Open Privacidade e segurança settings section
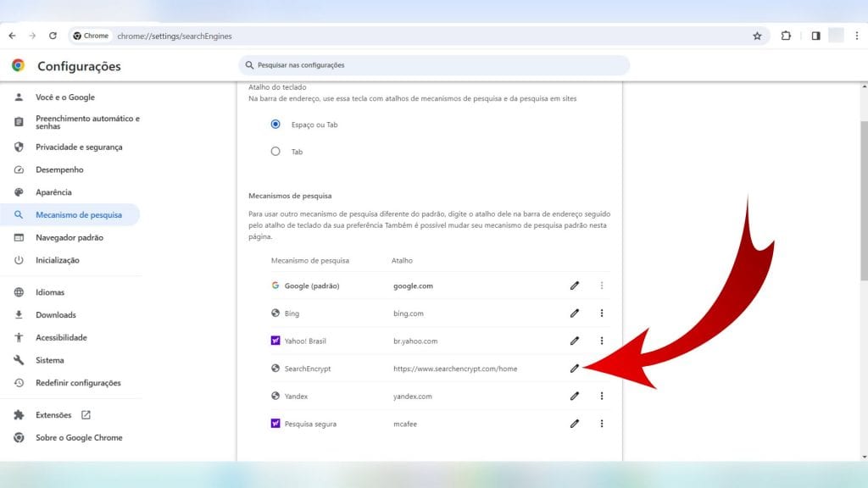The height and width of the screenshot is (488, 868). (79, 147)
